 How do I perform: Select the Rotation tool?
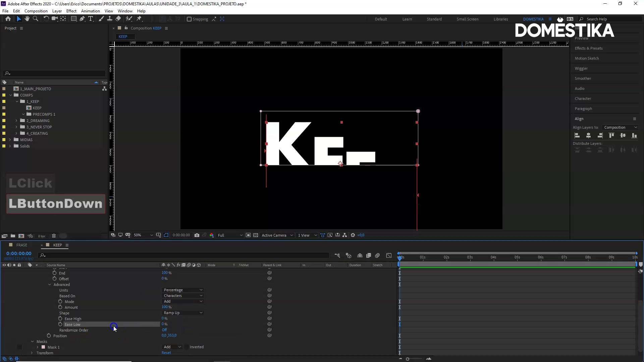tap(46, 19)
